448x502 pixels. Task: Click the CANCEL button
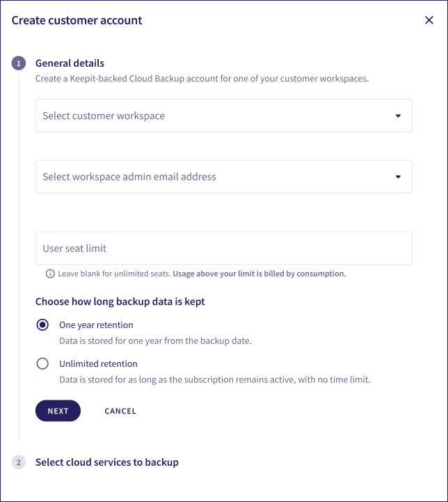tap(120, 411)
